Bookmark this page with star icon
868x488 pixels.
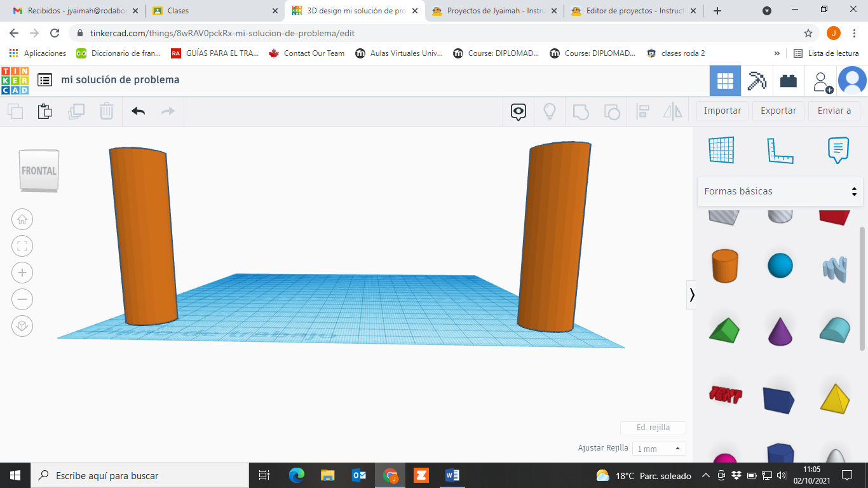click(808, 33)
